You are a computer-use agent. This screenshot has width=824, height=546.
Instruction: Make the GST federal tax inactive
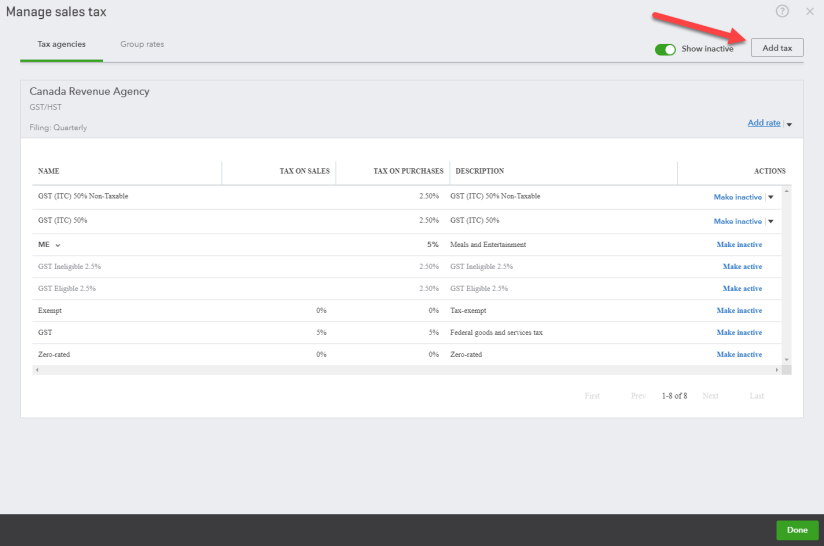point(739,333)
